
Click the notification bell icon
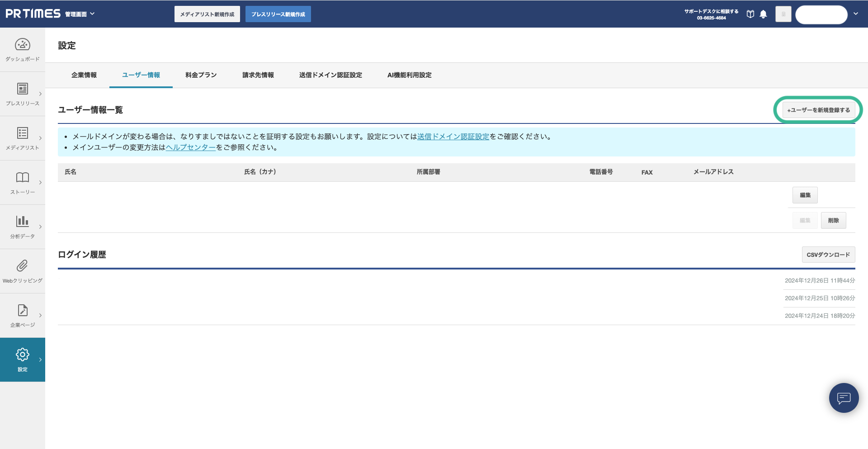763,14
